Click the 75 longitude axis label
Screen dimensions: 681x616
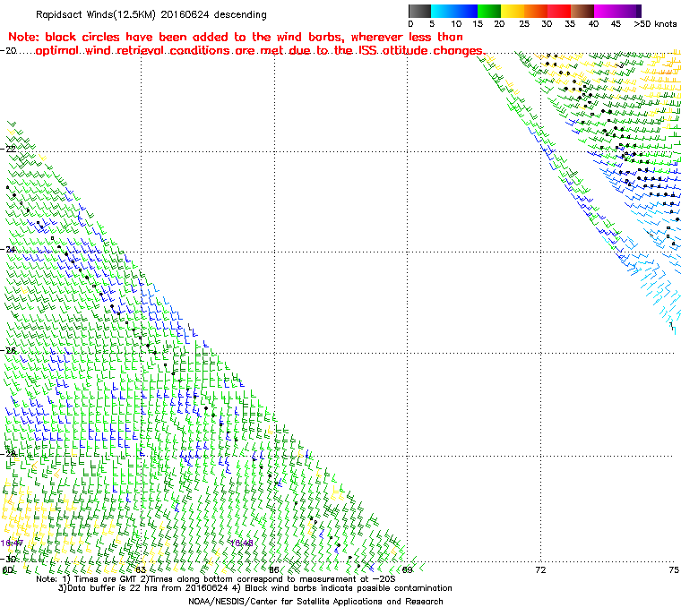(x=674, y=569)
